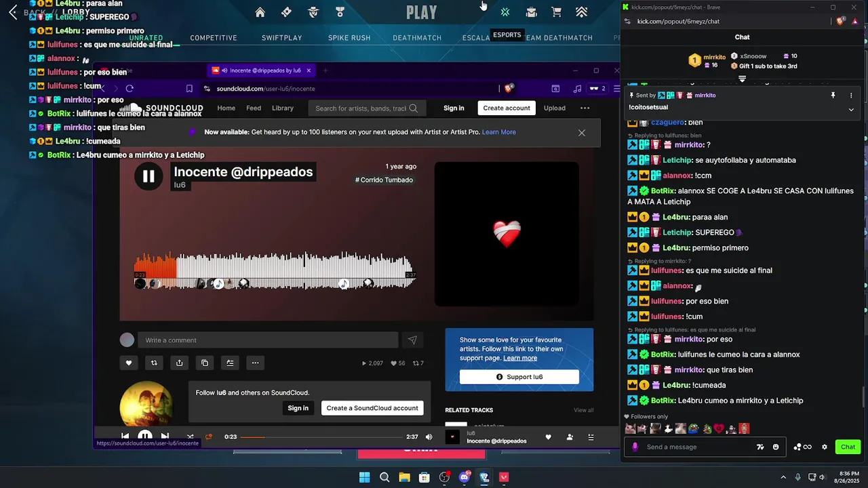The height and width of the screenshot is (488, 868).
Task: Show hidden system tray icons
Action: coord(783,477)
